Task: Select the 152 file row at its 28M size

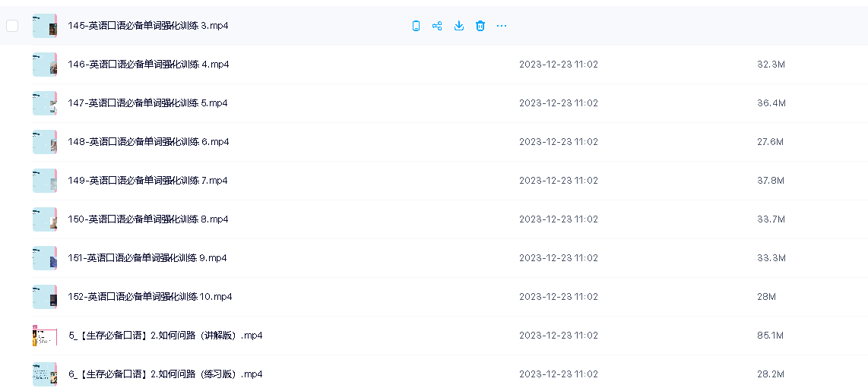Action: point(766,297)
